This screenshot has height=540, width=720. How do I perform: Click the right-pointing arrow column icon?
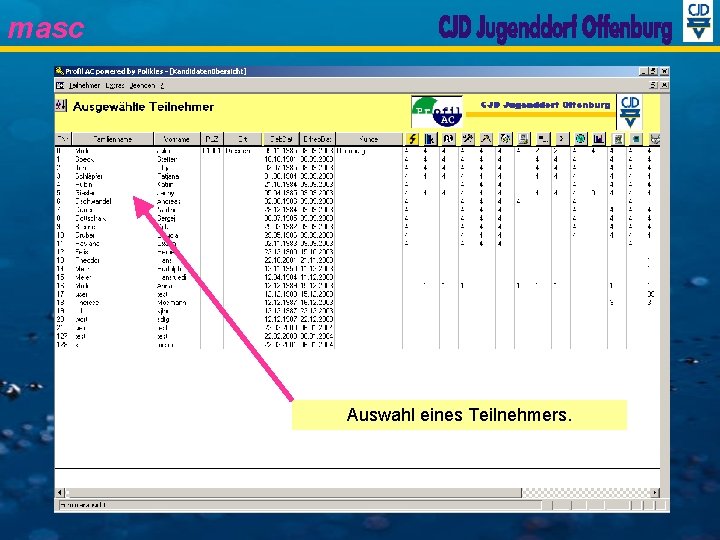point(561,139)
